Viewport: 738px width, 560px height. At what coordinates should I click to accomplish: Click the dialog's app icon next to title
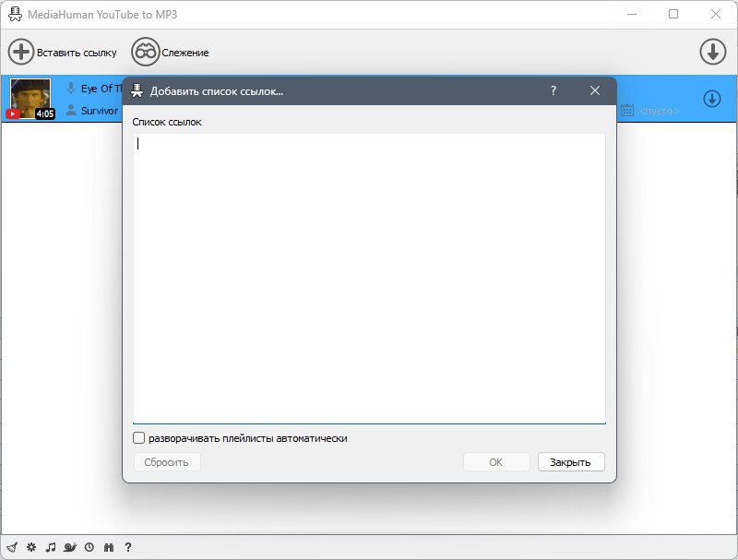[137, 90]
